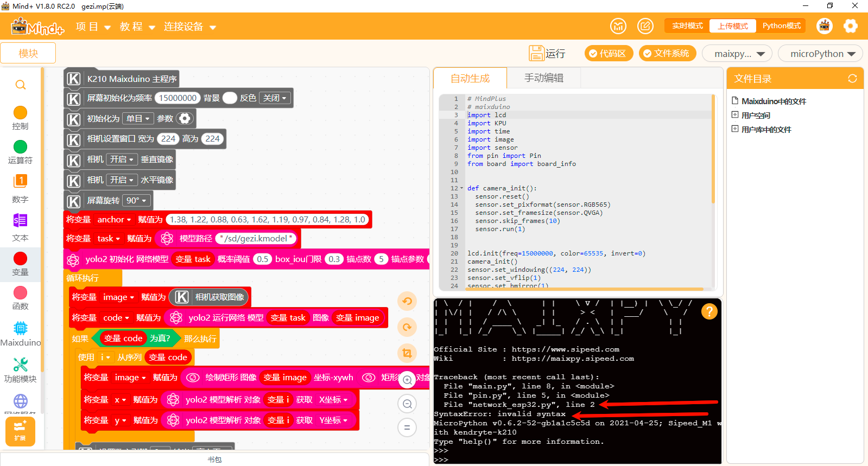Screen dimensions: 868x466
Task: Open the 反色 关闭 dropdown
Action: pyautogui.click(x=275, y=98)
